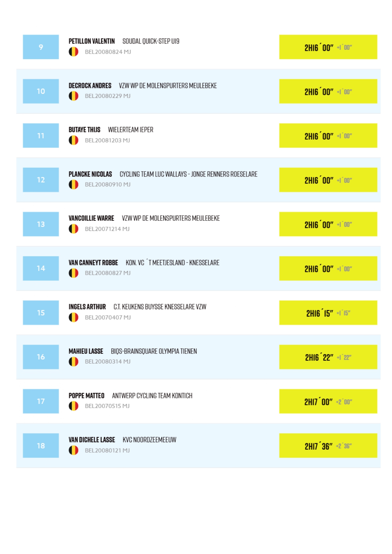
Task: Click the Belgian flag beside Petillon Valentin
Action: [x=73, y=52]
